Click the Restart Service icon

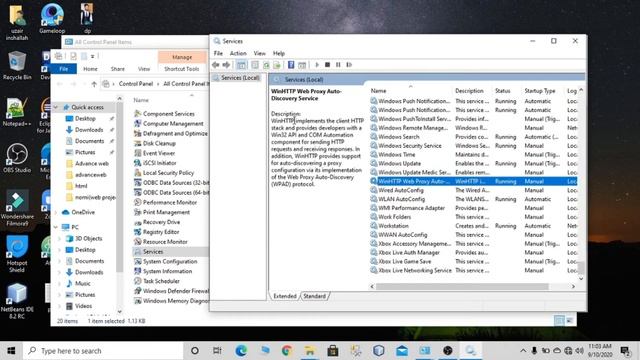(x=349, y=65)
